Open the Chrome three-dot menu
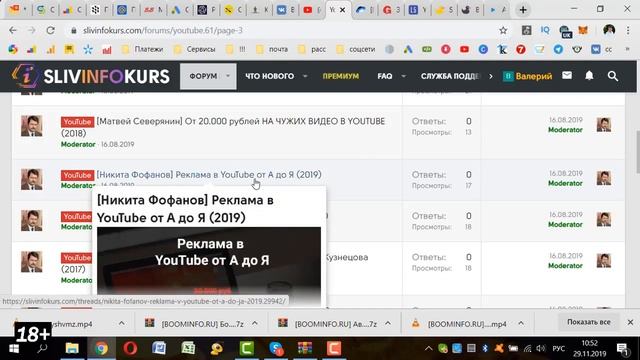 (x=628, y=30)
